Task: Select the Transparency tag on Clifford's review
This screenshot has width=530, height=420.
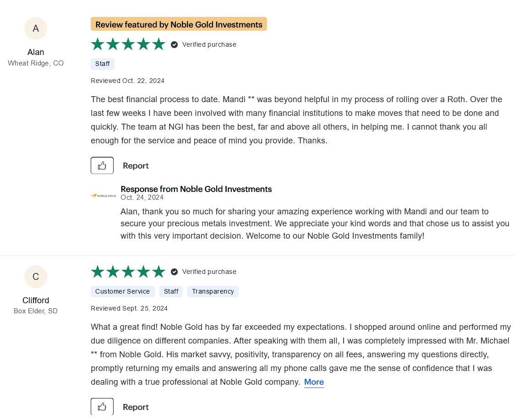Action: point(213,291)
